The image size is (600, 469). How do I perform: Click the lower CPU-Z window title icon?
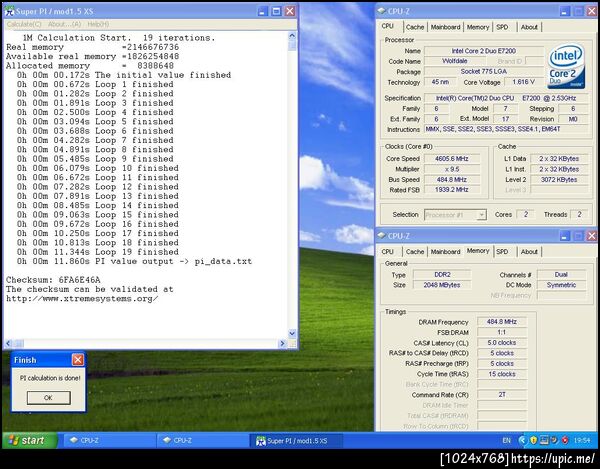381,236
